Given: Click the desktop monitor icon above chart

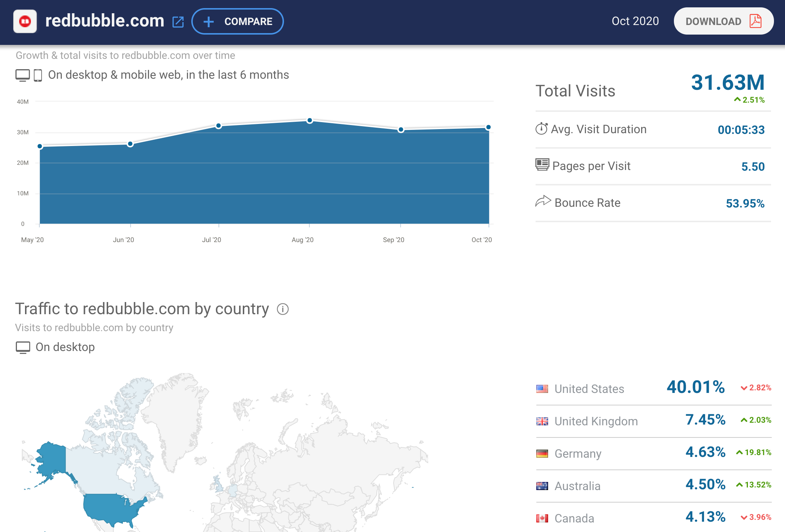Looking at the screenshot, I should pos(22,75).
